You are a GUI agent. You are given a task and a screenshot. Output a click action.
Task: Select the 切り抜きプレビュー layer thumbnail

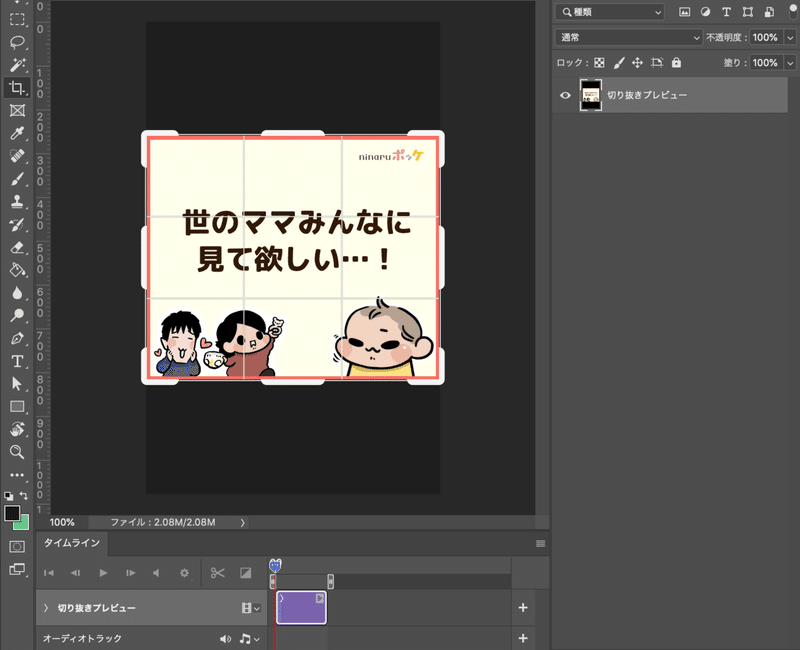591,95
